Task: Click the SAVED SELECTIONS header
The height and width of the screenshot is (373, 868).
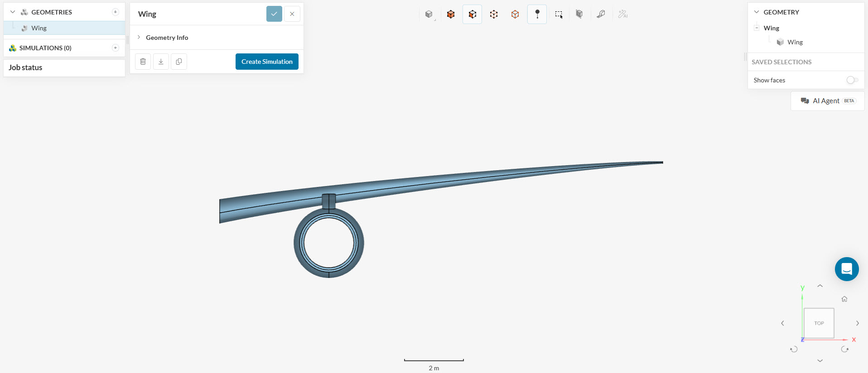Action: (x=781, y=62)
